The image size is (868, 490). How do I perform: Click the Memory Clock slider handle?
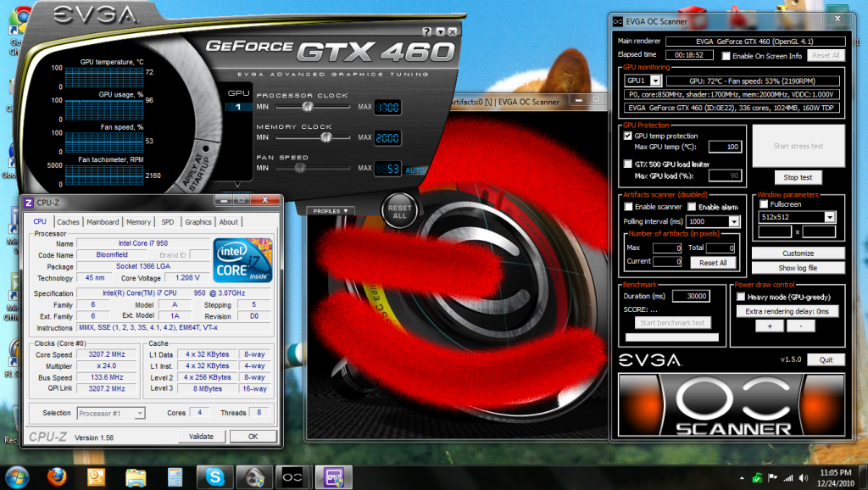click(326, 137)
